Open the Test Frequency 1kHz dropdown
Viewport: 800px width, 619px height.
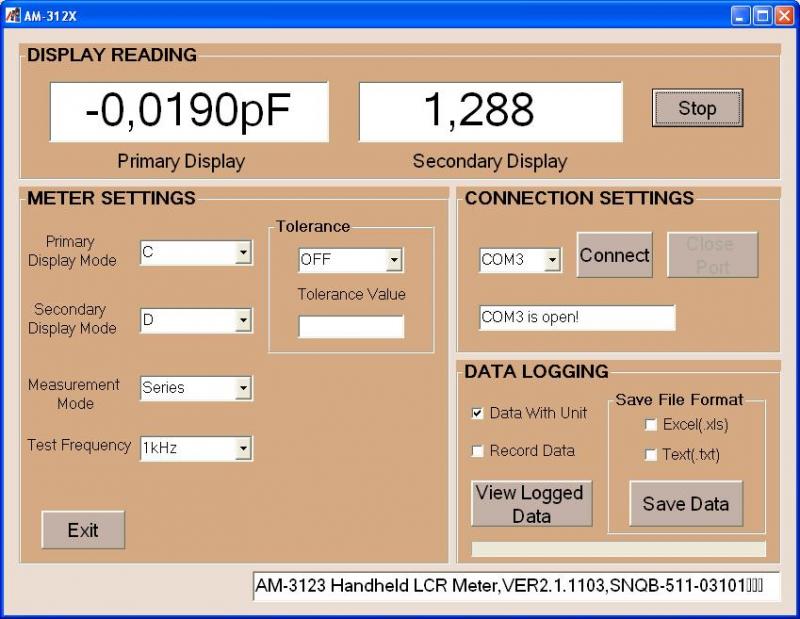(x=196, y=449)
